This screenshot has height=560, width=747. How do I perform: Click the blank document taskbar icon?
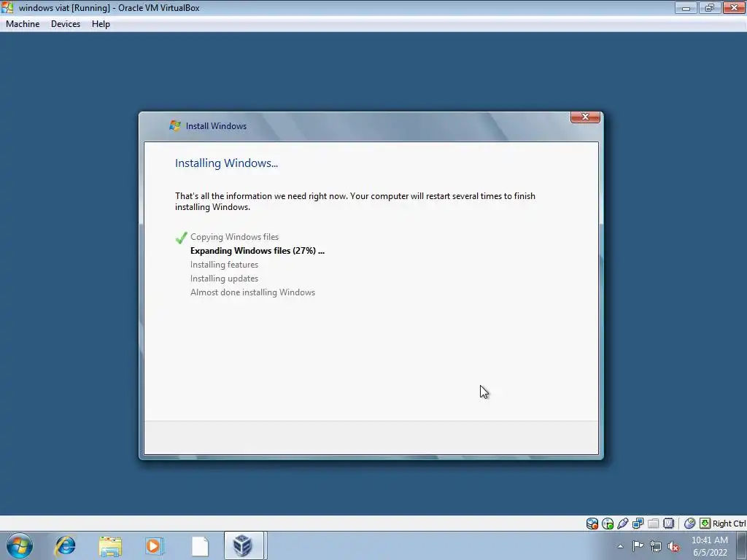(x=200, y=545)
